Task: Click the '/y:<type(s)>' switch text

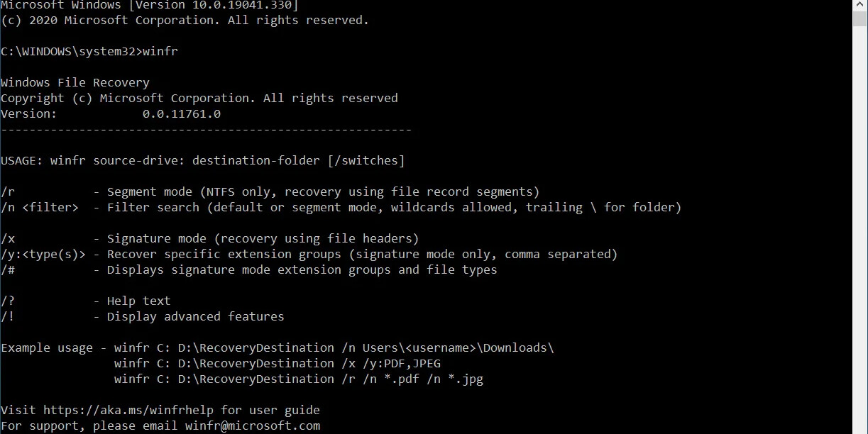Action: pyautogui.click(x=43, y=254)
